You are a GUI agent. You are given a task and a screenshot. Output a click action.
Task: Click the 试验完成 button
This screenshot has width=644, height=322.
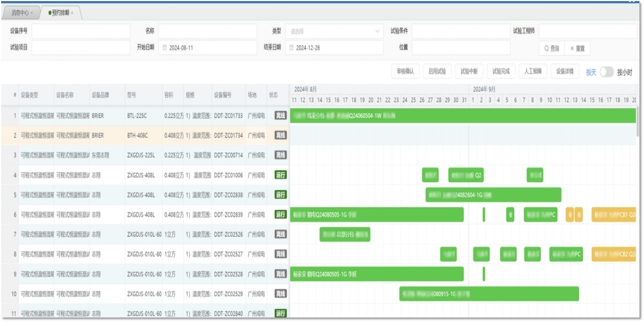pyautogui.click(x=501, y=72)
